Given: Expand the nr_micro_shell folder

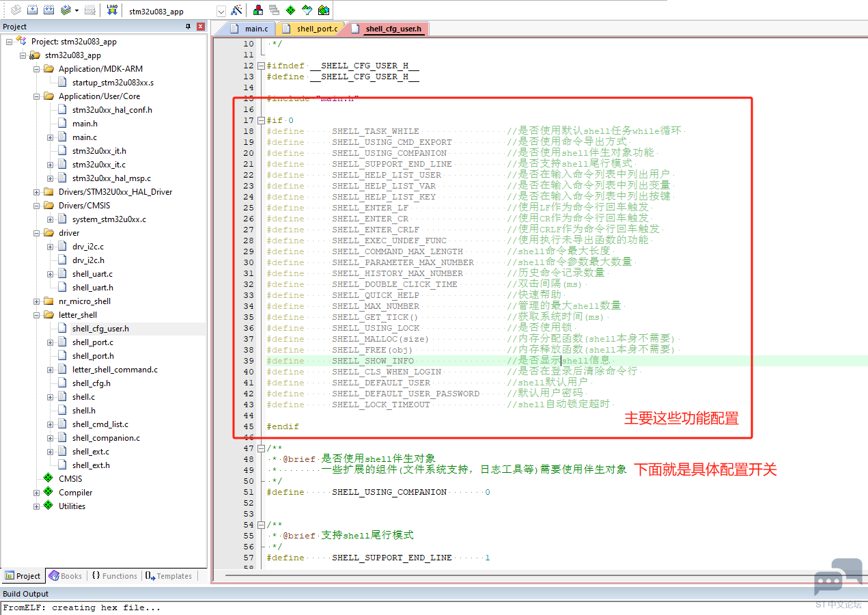Looking at the screenshot, I should click(x=36, y=301).
